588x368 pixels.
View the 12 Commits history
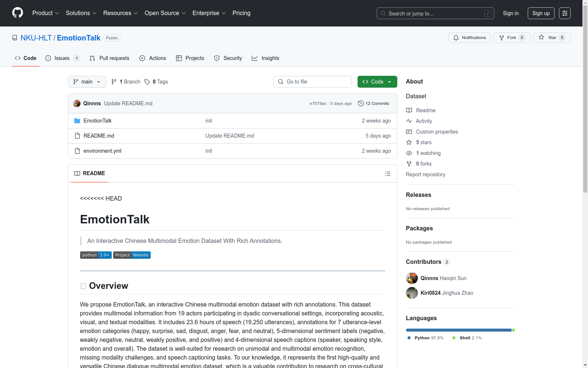373,103
